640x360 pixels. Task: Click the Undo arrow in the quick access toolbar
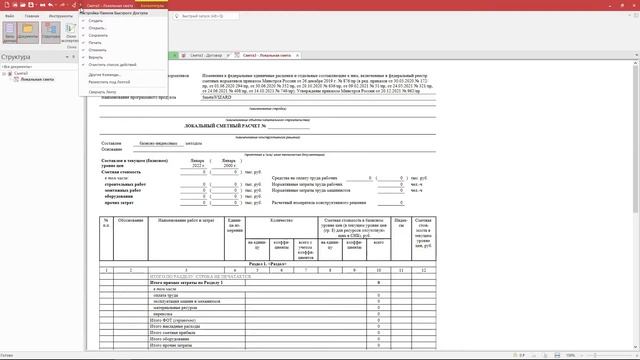pyautogui.click(x=51, y=5)
